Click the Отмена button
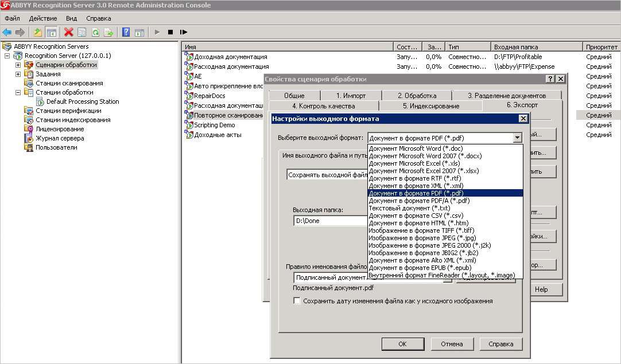This screenshot has width=621, height=364. [452, 344]
